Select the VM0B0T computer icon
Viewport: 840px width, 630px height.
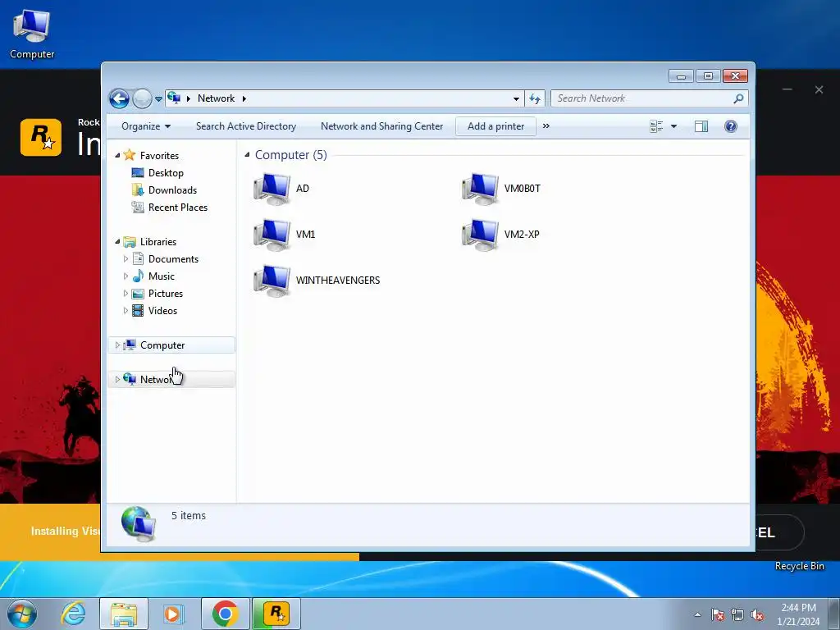[x=481, y=189]
